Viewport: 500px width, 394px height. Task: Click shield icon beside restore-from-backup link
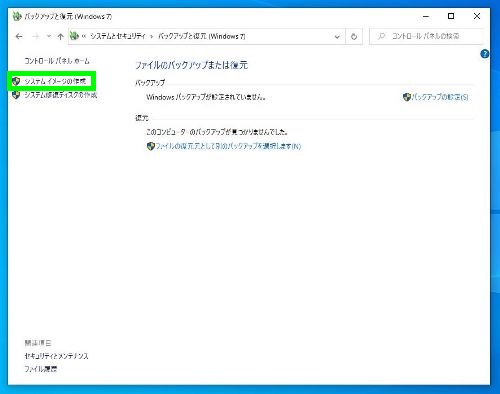point(151,146)
